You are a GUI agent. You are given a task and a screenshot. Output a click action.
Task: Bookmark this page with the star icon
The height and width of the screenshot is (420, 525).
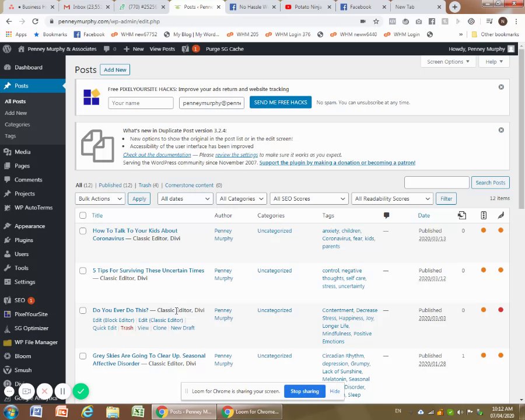click(376, 22)
